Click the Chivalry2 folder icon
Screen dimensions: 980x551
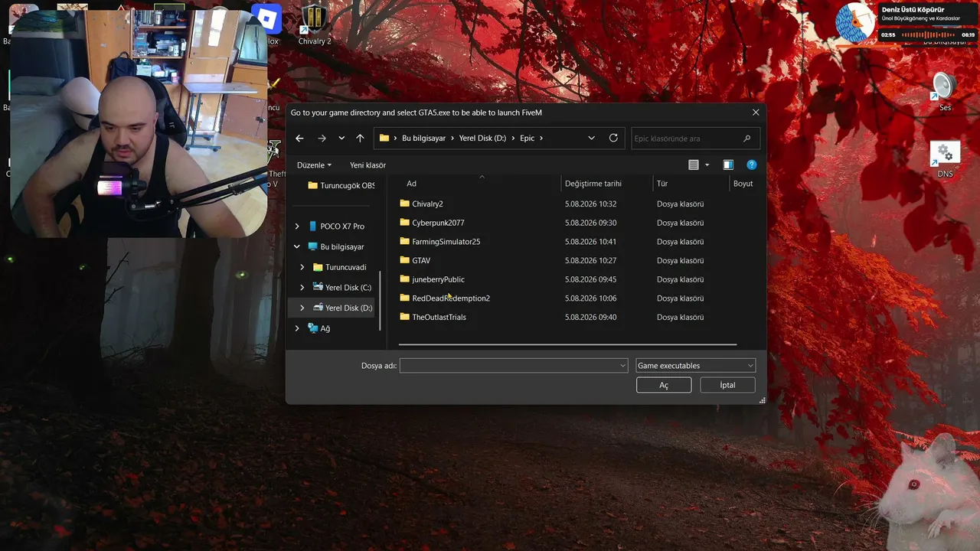point(405,204)
